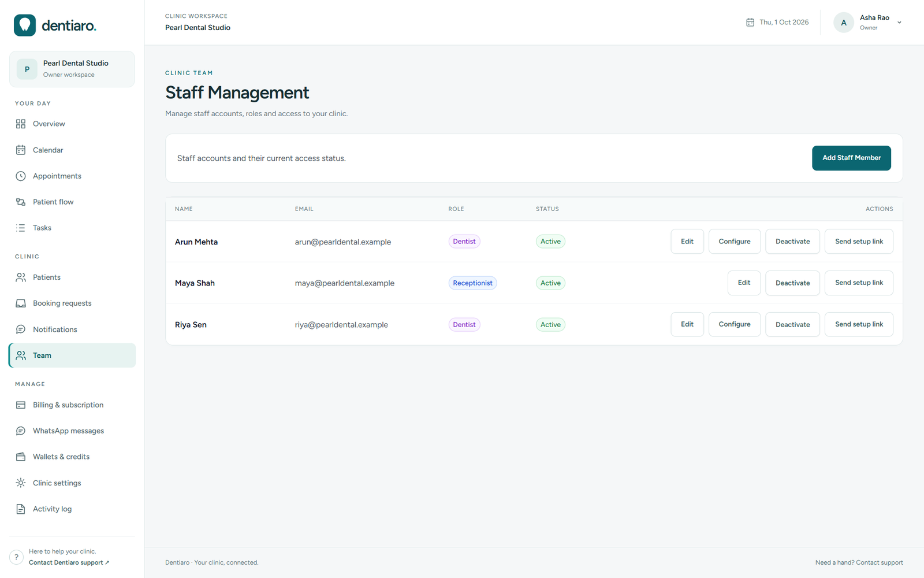The height and width of the screenshot is (578, 924).
Task: Configure Arun Mehta's settings
Action: click(x=735, y=242)
